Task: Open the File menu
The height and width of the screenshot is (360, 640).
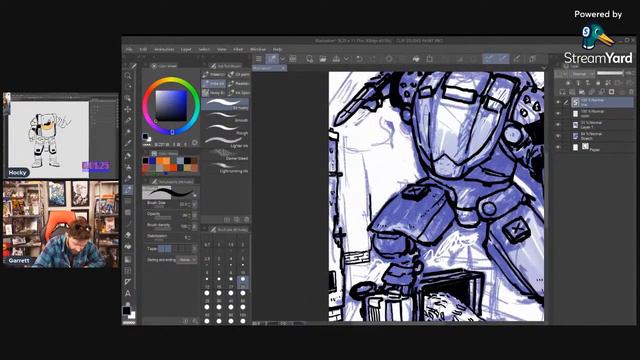Action: 129,49
